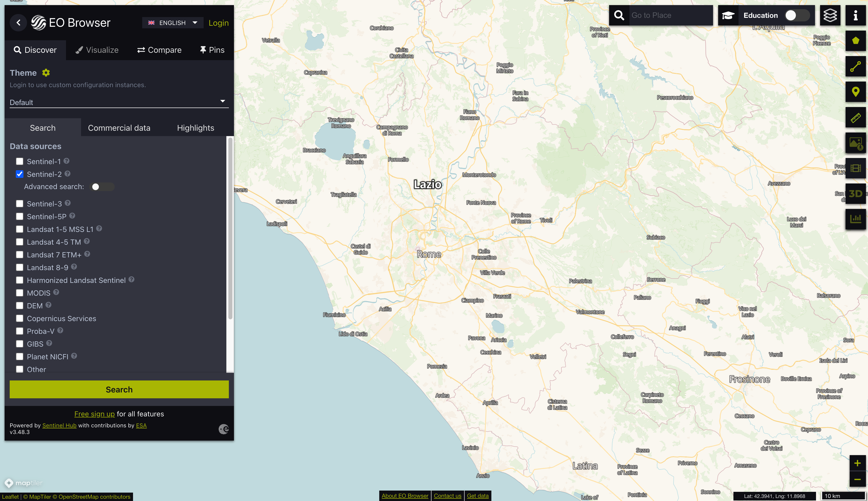
Task: Show help for Sentinel-3
Action: click(x=68, y=203)
